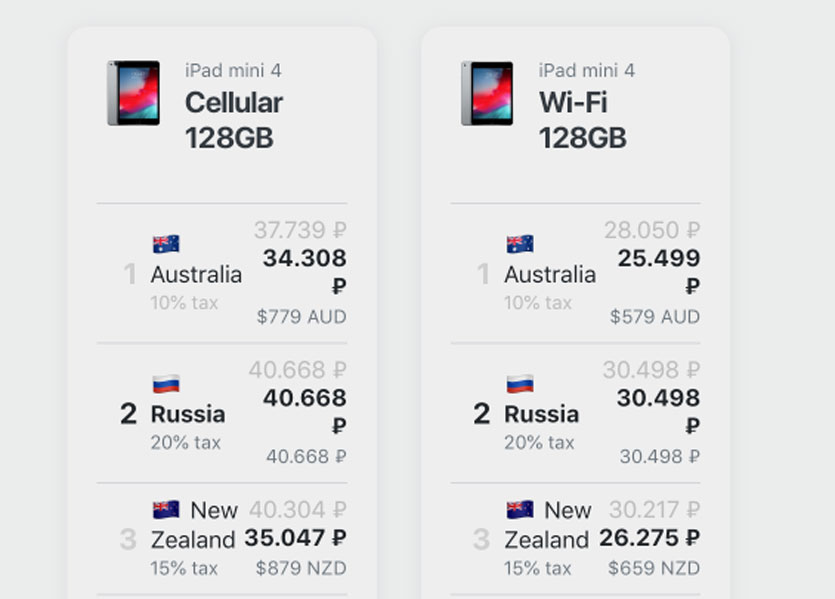Select Russia country name in Cellular card
This screenshot has height=599, width=835.
(x=188, y=414)
